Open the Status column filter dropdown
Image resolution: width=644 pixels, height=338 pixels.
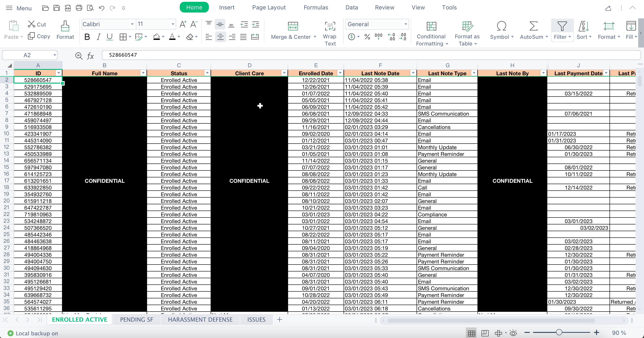pyautogui.click(x=207, y=73)
